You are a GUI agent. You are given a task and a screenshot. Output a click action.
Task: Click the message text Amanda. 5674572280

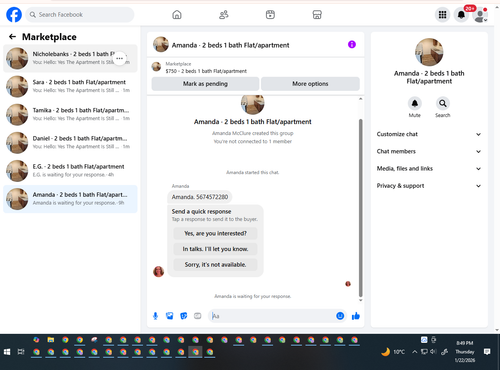point(200,197)
